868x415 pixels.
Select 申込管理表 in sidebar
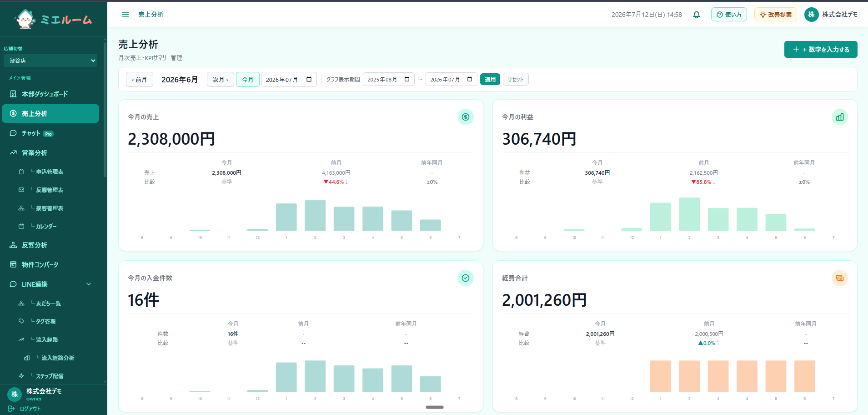coord(50,172)
